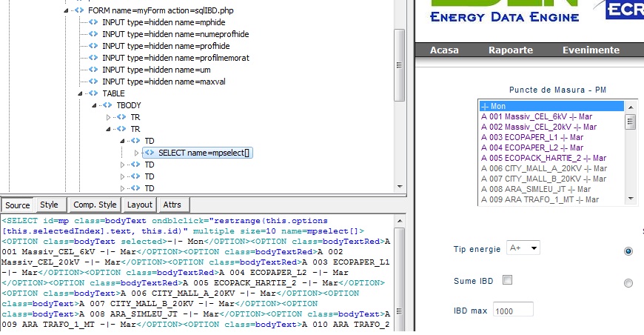Click the tag icon for INPUT name=profhide
Image resolution: width=644 pixels, height=335 pixels.
pos(93,46)
